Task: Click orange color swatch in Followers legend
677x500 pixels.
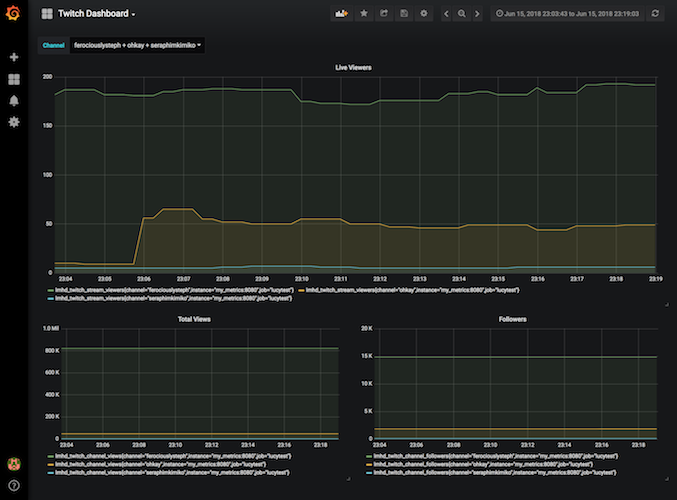Action: (369, 465)
